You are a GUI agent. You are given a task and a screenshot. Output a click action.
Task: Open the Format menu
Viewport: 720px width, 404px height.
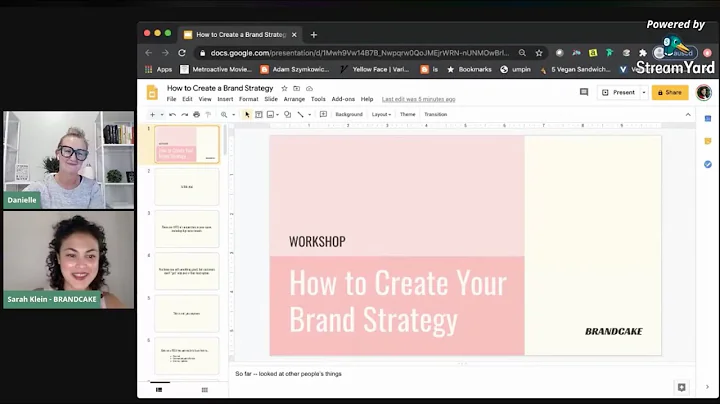point(248,99)
